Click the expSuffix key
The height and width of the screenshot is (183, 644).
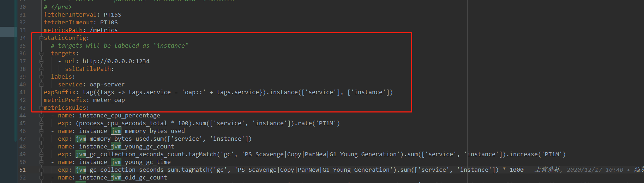point(59,92)
